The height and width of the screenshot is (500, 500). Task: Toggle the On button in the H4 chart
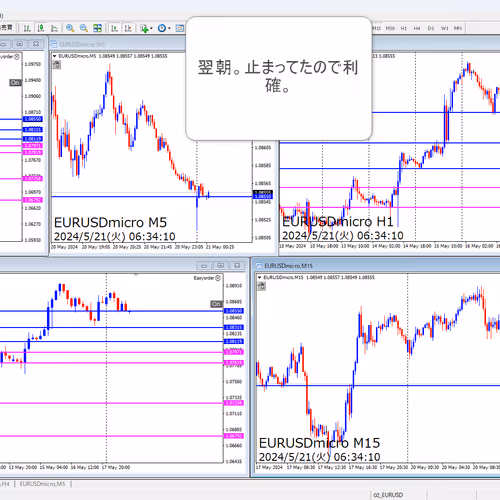[x=216, y=304]
